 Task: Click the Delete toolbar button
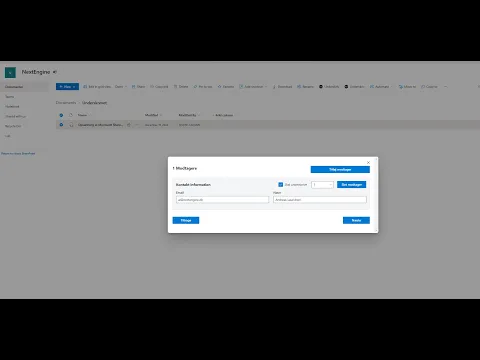[x=181, y=87]
